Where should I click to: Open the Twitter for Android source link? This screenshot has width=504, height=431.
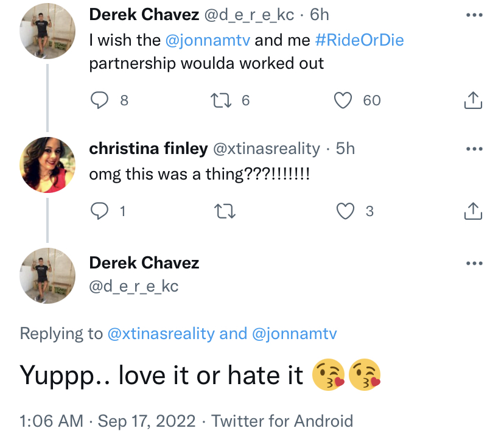282,421
